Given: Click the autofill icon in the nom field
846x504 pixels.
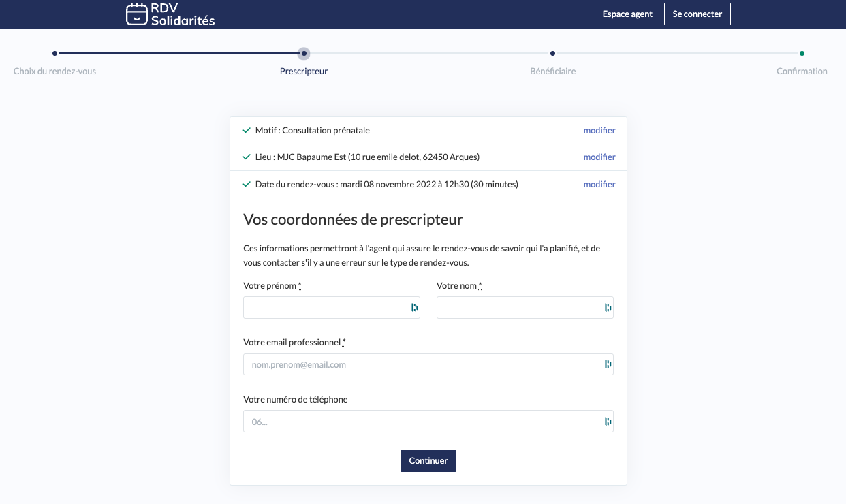Looking at the screenshot, I should [608, 307].
